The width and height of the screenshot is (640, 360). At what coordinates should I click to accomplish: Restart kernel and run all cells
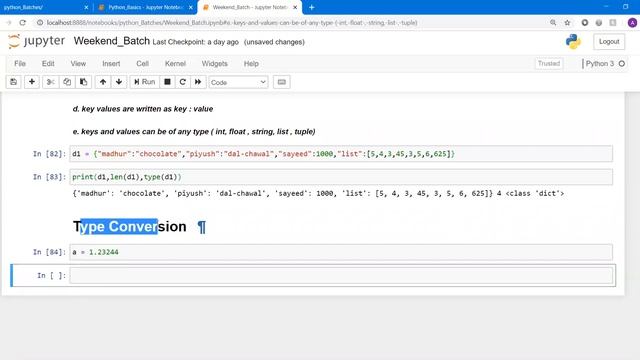tap(198, 82)
